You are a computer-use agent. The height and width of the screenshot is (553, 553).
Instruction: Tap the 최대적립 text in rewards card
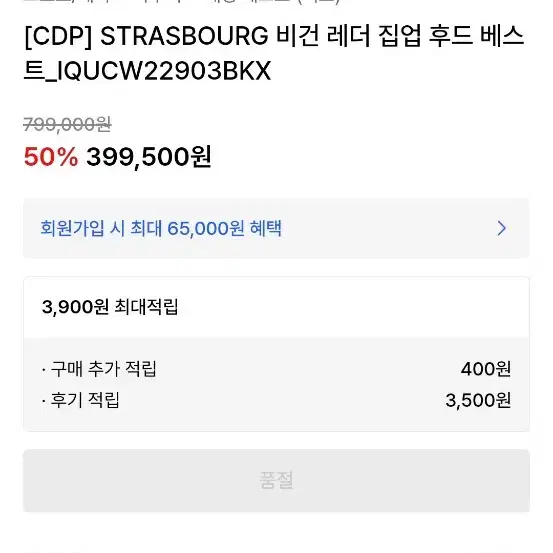pos(146,307)
